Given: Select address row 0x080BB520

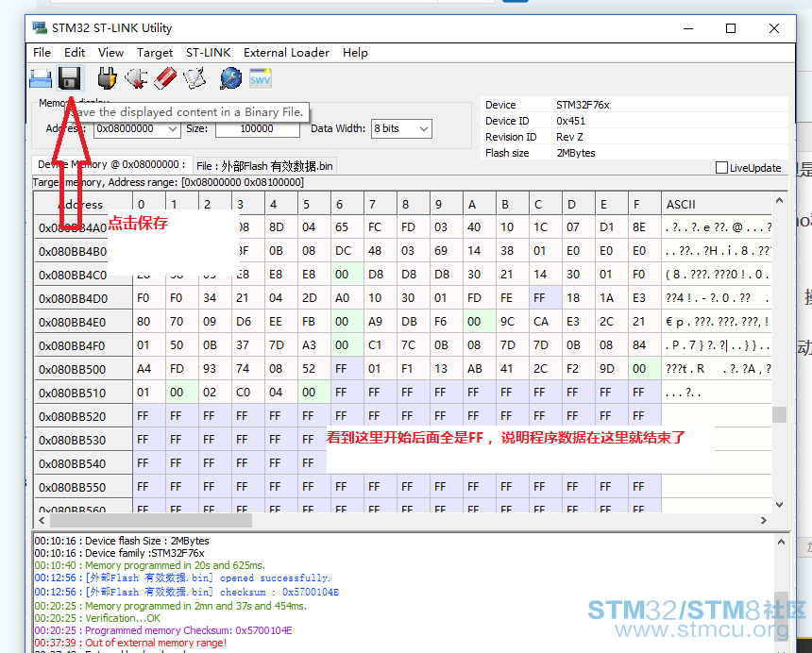Looking at the screenshot, I should click(x=83, y=416).
